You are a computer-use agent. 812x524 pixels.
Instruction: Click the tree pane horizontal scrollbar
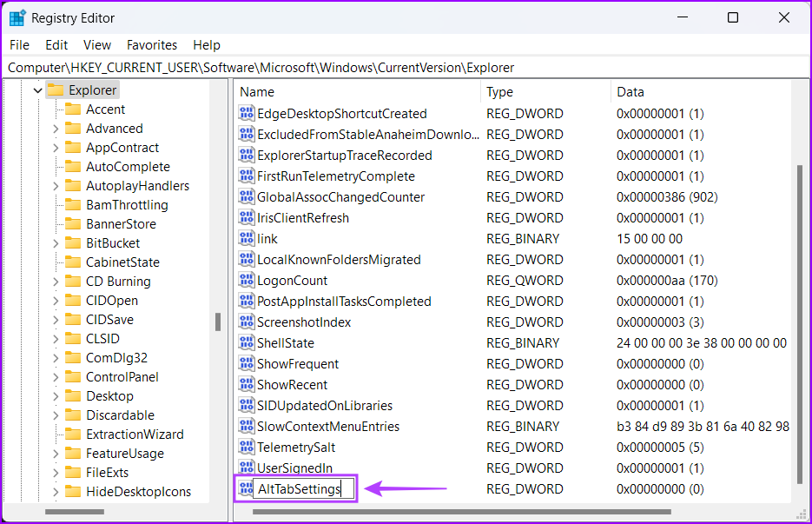[75, 512]
